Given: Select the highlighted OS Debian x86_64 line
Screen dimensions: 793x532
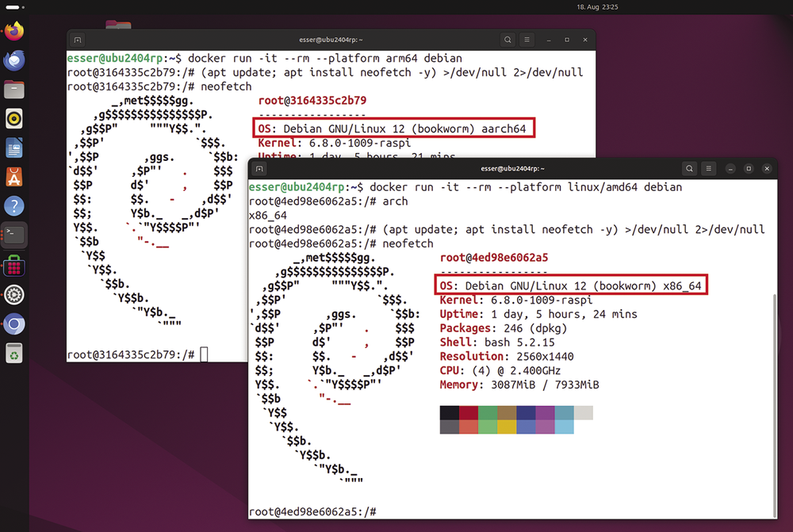Looking at the screenshot, I should (x=569, y=285).
